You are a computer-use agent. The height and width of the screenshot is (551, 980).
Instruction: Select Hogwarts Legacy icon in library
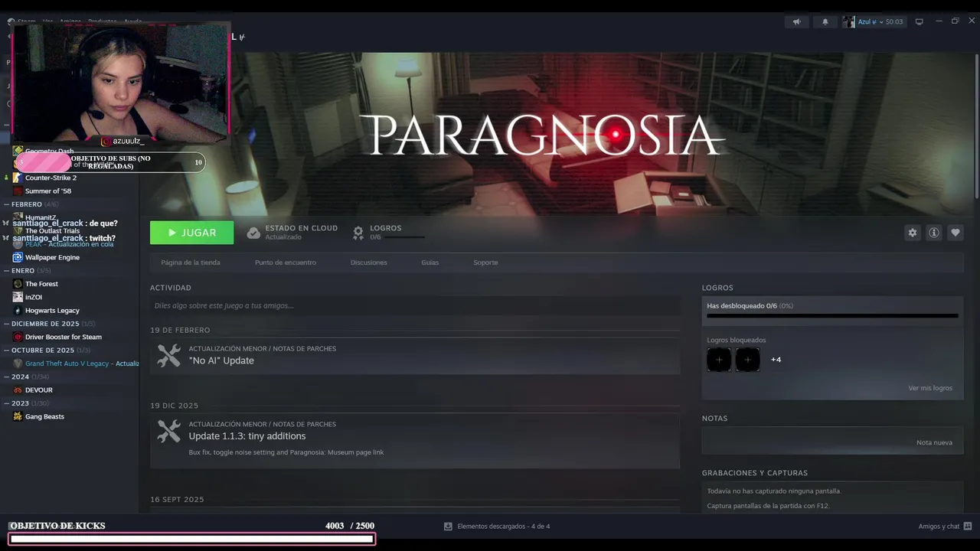click(18, 311)
